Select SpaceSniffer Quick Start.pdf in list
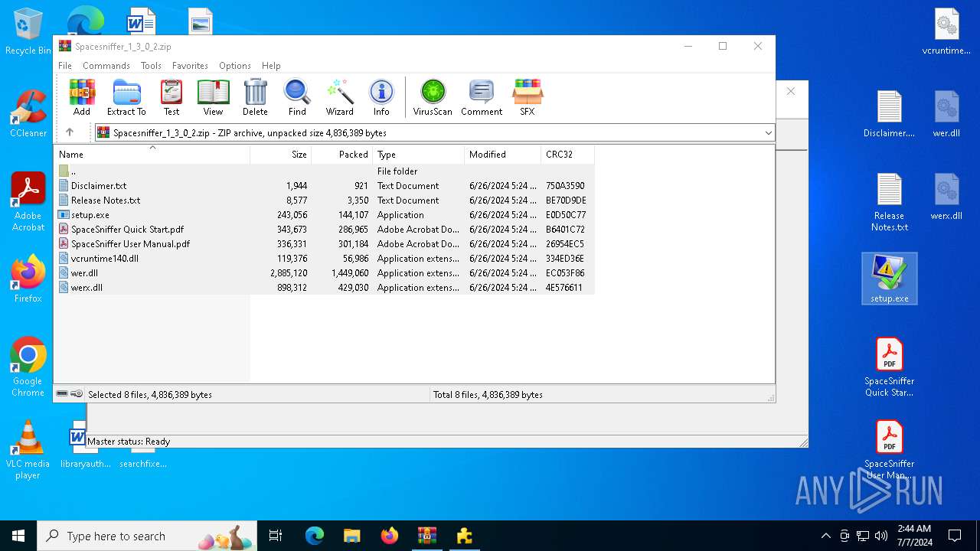 click(x=325, y=230)
